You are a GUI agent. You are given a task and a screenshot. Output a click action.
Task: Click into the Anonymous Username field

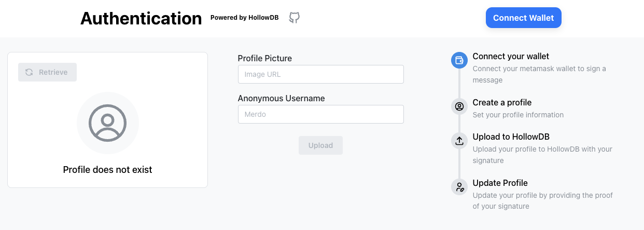click(x=320, y=114)
